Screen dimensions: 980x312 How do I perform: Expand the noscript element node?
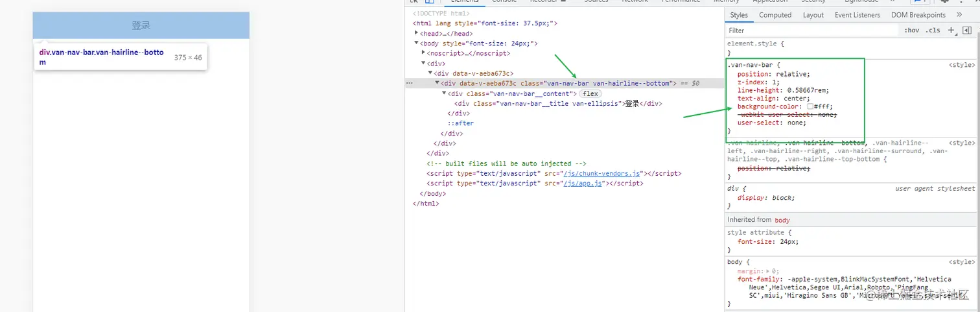click(424, 53)
